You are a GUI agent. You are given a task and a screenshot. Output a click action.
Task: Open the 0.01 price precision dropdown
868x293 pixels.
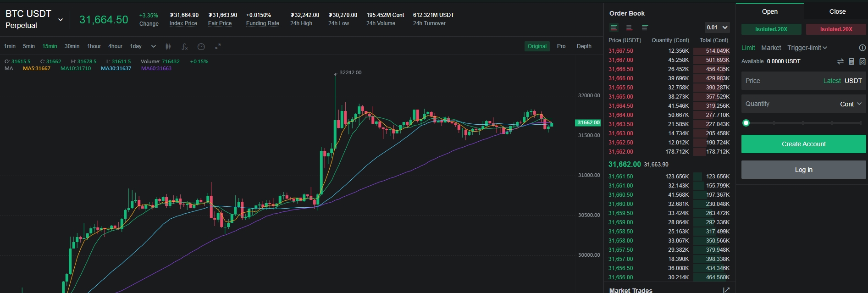(x=717, y=28)
